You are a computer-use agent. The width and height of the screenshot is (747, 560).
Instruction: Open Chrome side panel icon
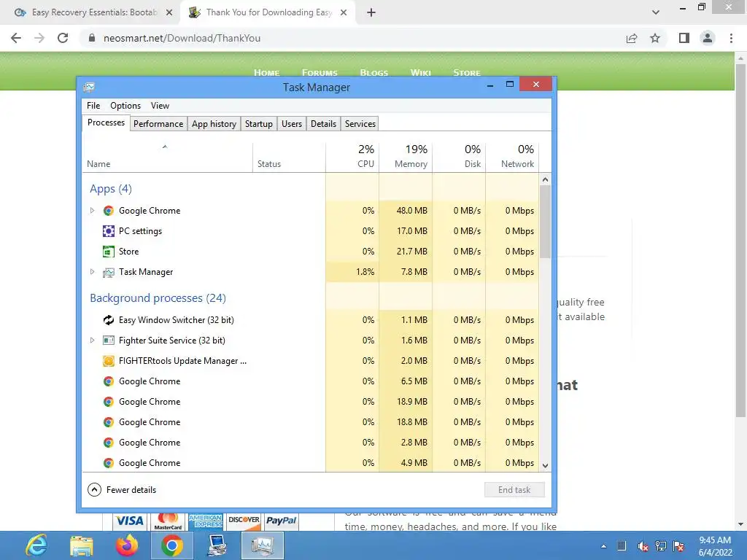tap(684, 38)
